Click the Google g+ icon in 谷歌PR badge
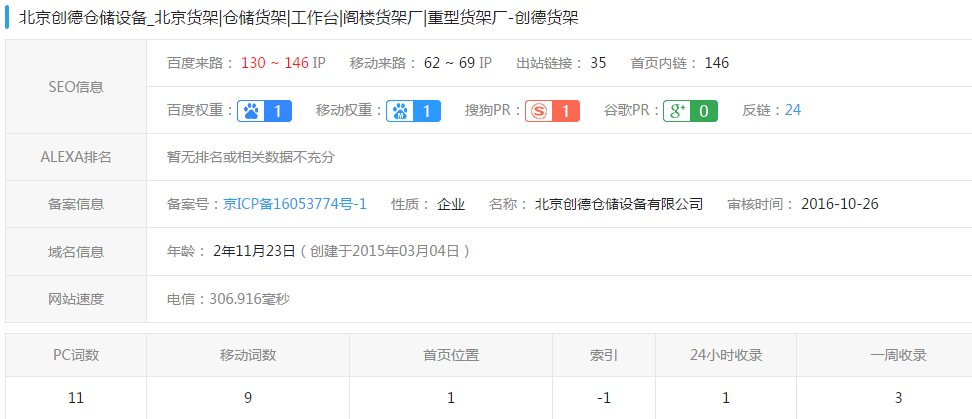 pyautogui.click(x=676, y=111)
